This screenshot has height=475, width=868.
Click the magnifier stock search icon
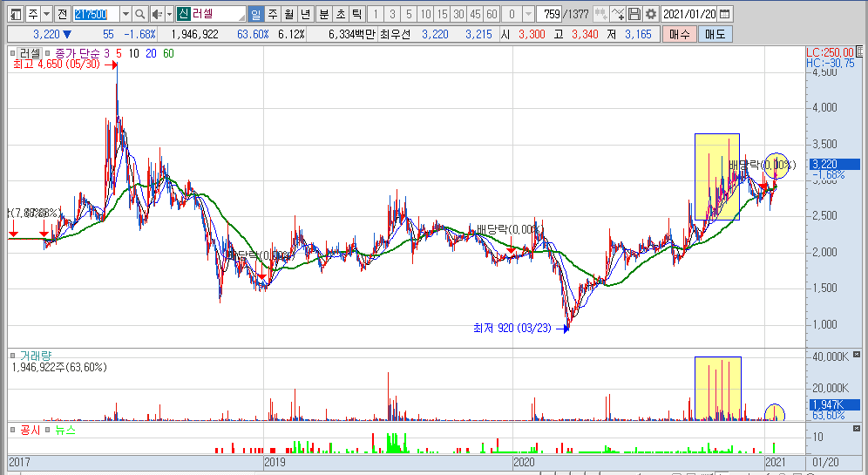[x=140, y=15]
